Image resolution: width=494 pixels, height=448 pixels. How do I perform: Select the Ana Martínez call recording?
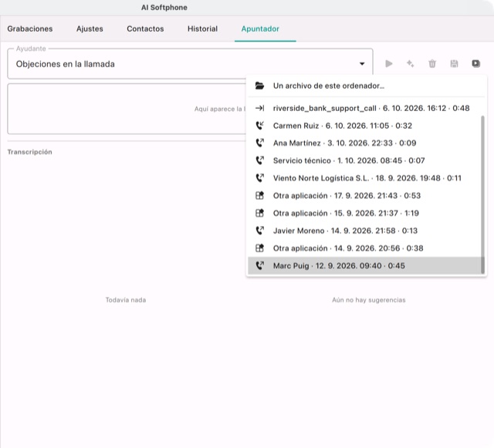(365, 143)
